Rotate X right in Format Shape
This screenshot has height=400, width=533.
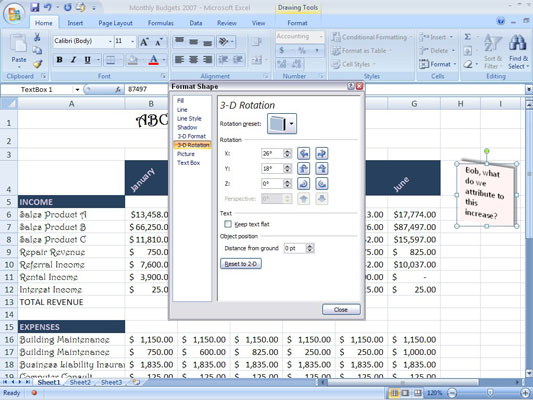pos(322,153)
